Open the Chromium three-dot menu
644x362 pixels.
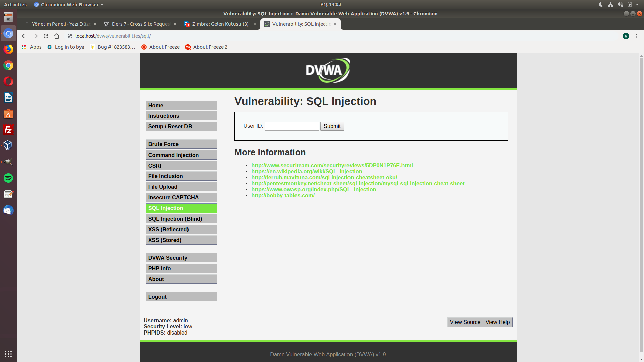(637, 36)
